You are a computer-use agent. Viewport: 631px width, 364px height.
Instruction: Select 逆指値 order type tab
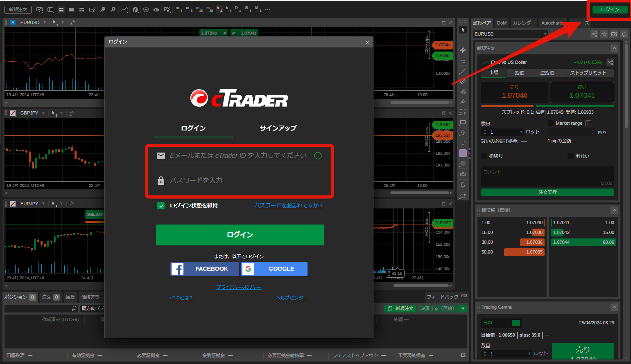coord(547,73)
